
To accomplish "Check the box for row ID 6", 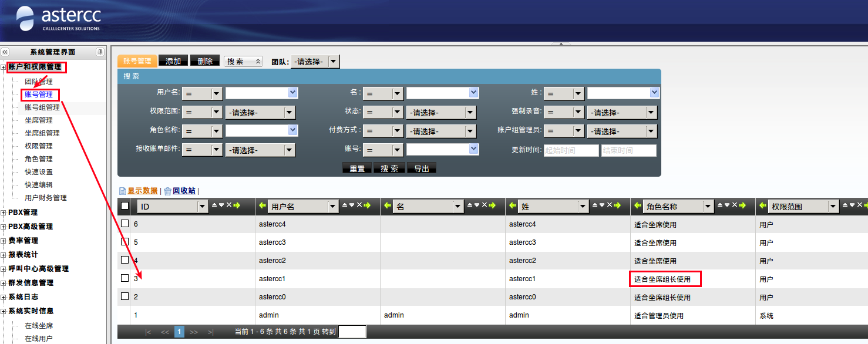I will [125, 224].
